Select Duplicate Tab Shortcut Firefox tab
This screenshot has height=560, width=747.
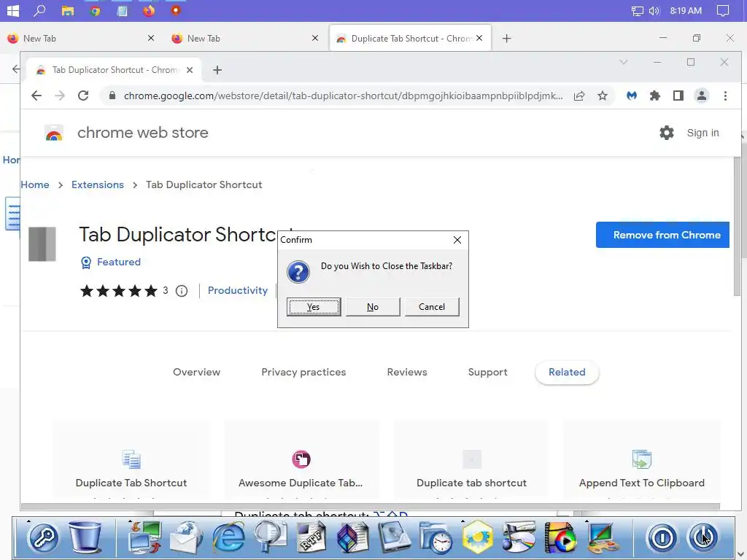pyautogui.click(x=410, y=38)
